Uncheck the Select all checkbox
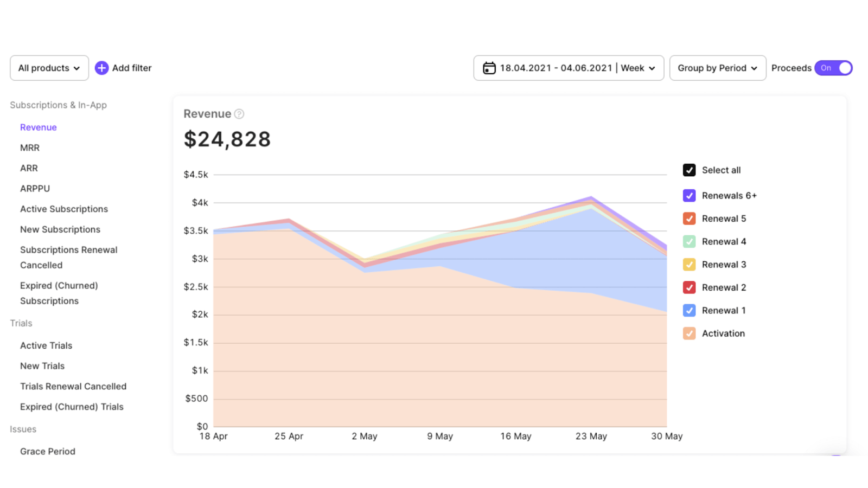868x488 pixels. coord(689,170)
